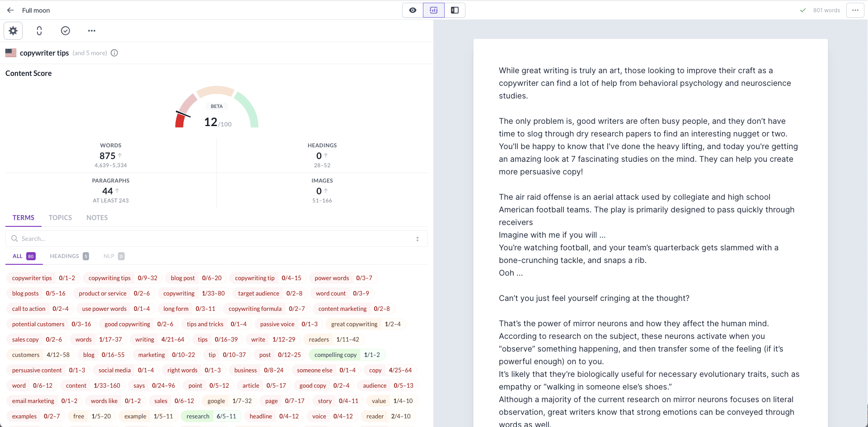Open the top-right document options menu

coord(855,10)
